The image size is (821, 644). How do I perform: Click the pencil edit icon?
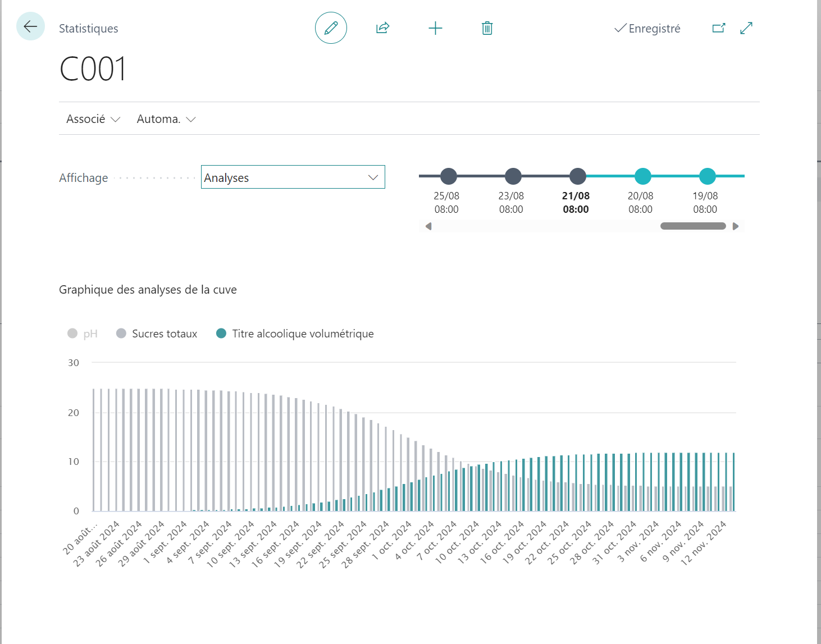(331, 28)
